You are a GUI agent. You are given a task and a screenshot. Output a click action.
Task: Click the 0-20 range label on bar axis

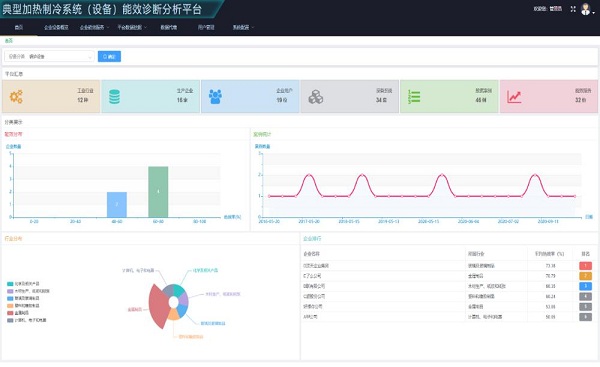coord(34,222)
